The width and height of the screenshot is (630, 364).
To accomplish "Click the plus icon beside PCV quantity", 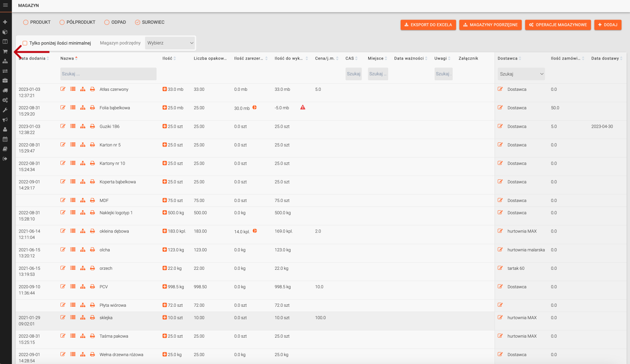I will [x=164, y=287].
